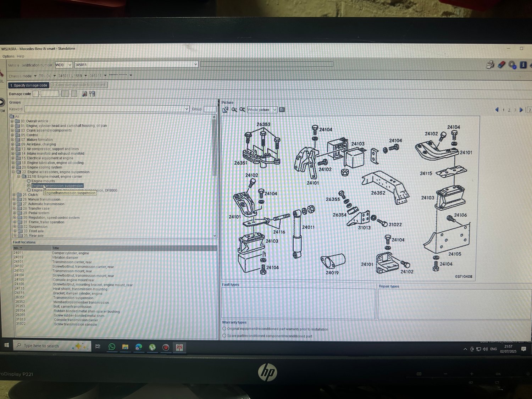Viewport: 532px width, 399px height.
Task: Sort fault locations by no. column
Action: click(x=32, y=248)
